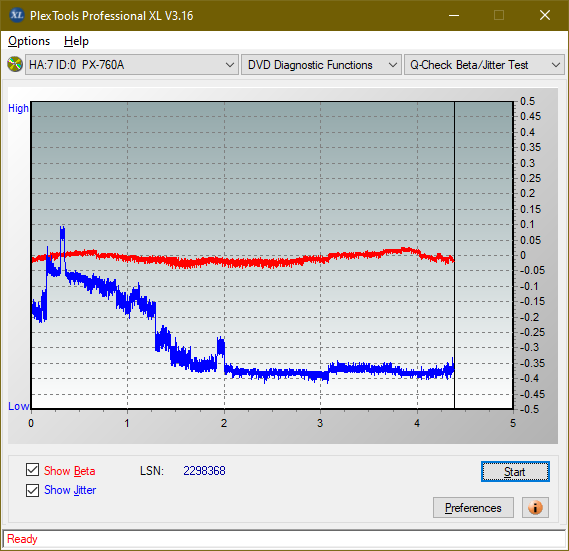Click the blue jitter spike near graph start
This screenshot has height=551, width=569.
[62, 240]
